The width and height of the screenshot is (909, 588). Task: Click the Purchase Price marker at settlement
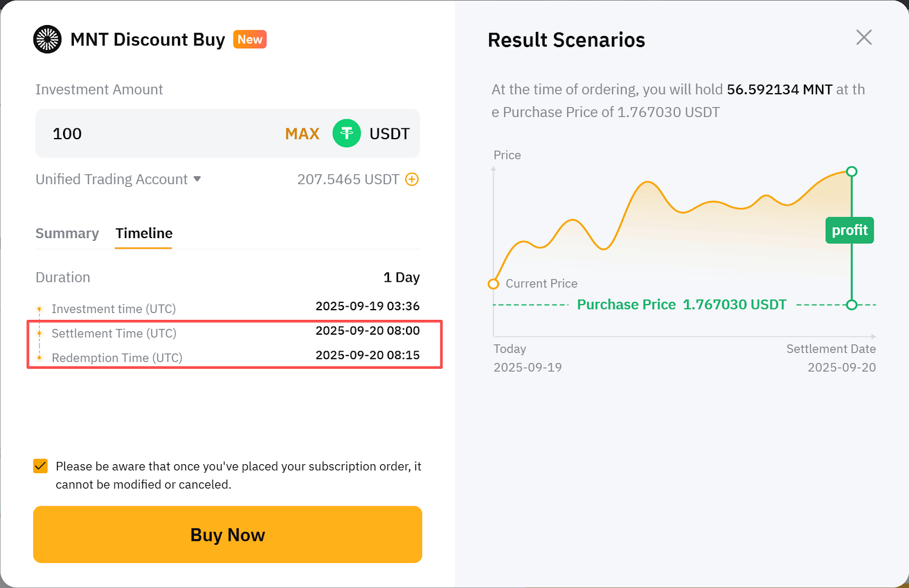click(x=852, y=305)
